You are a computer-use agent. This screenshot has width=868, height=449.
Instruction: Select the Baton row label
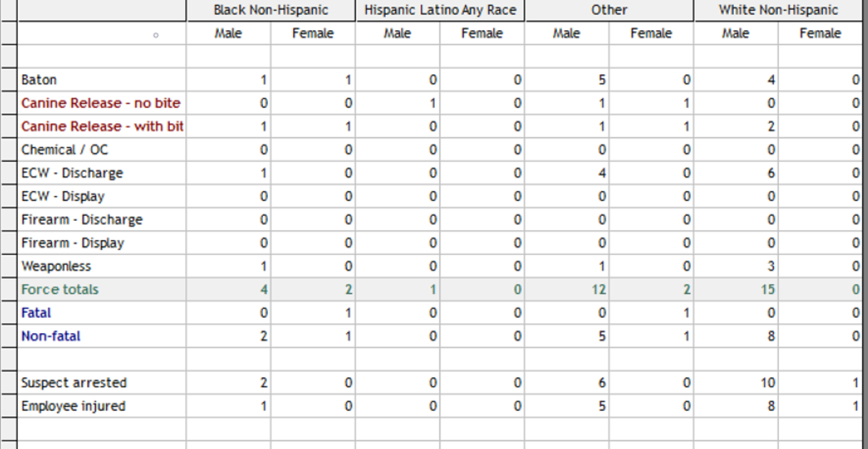click(39, 79)
